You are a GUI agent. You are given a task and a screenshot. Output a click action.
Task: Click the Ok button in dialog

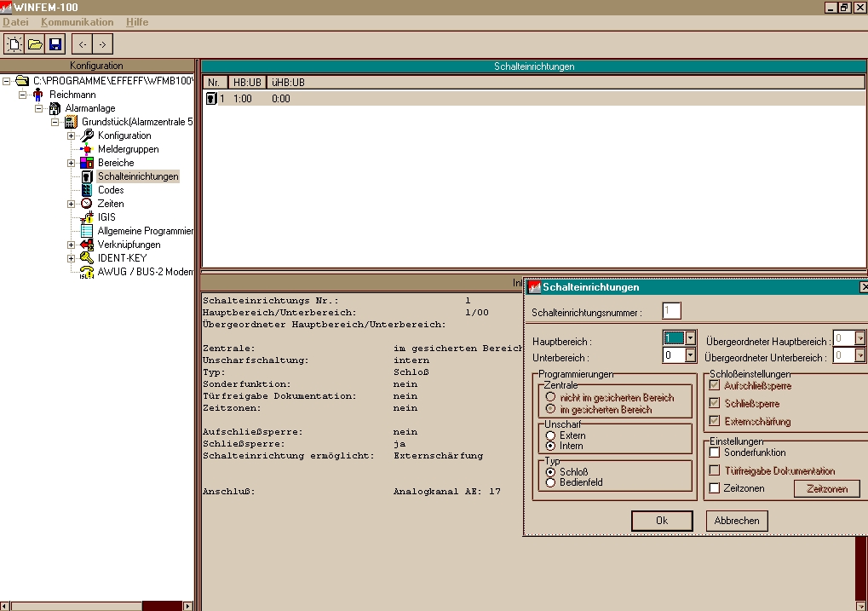662,520
